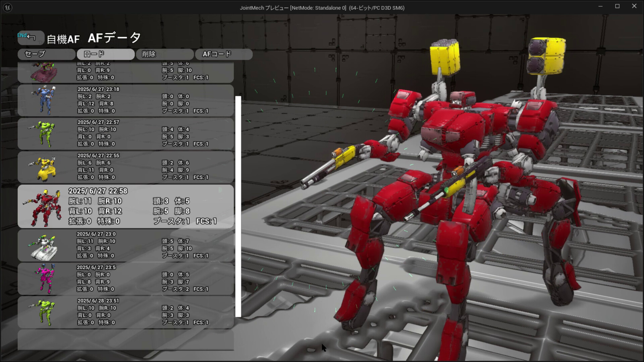Switch to the セーブ tab
The height and width of the screenshot is (362, 644).
[x=46, y=54]
